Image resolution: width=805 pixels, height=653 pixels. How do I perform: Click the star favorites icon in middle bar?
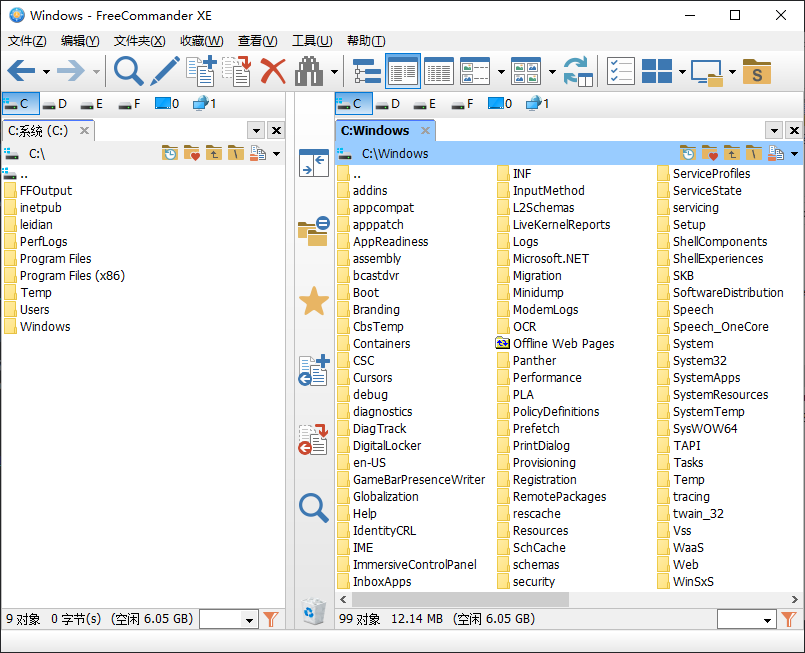(x=314, y=301)
